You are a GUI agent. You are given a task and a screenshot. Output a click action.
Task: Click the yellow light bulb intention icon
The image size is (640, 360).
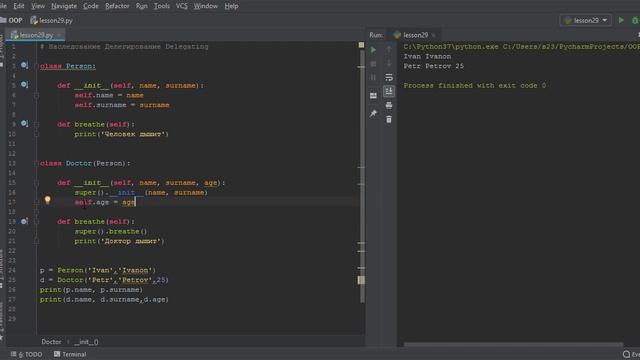click(x=47, y=200)
